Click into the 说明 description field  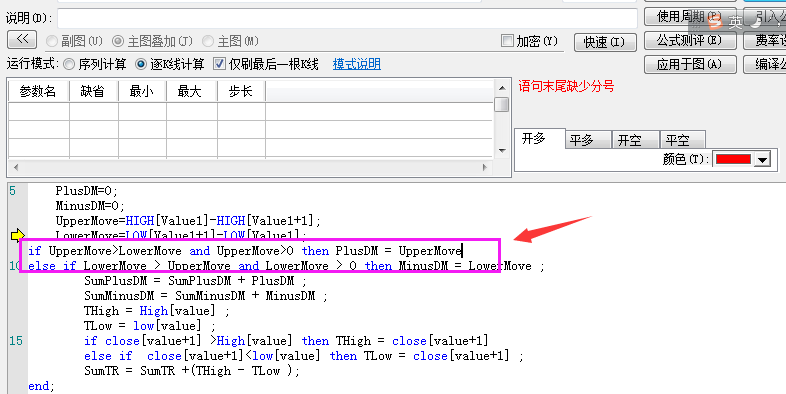(x=347, y=19)
